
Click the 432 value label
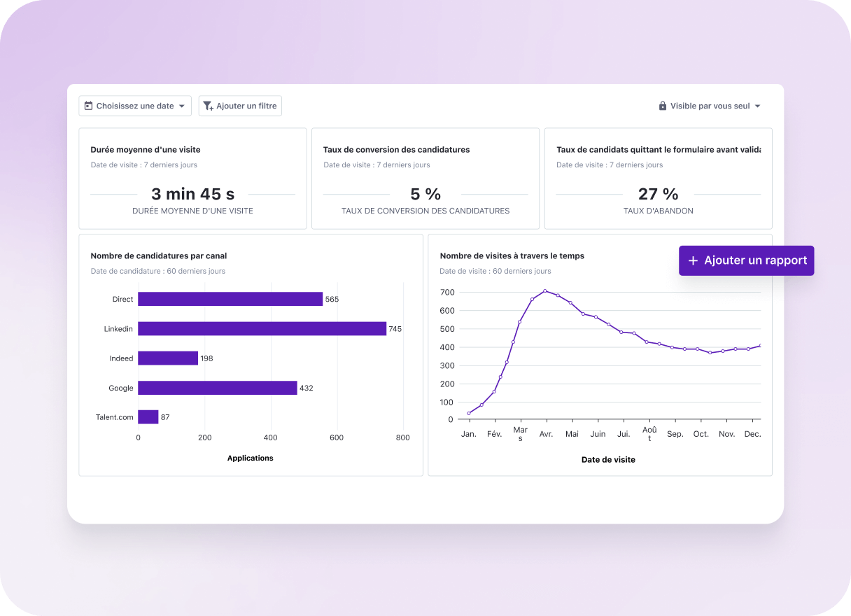(306, 388)
